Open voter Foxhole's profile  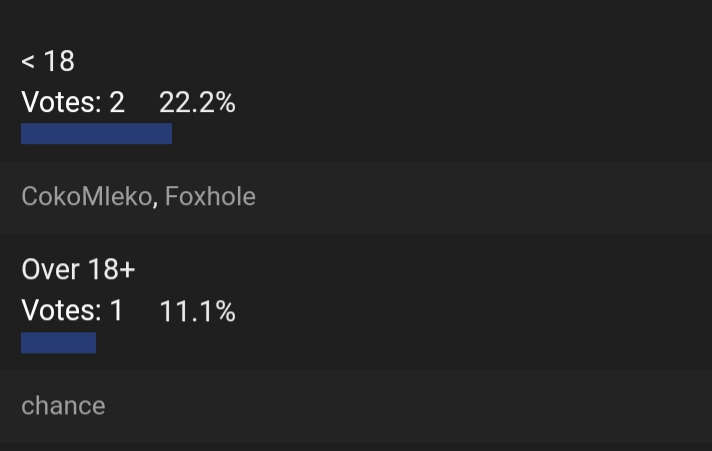coord(210,196)
